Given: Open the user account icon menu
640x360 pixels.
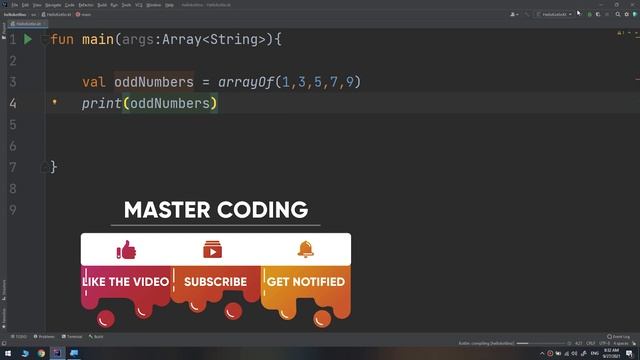Looking at the screenshot, I should point(514,14).
